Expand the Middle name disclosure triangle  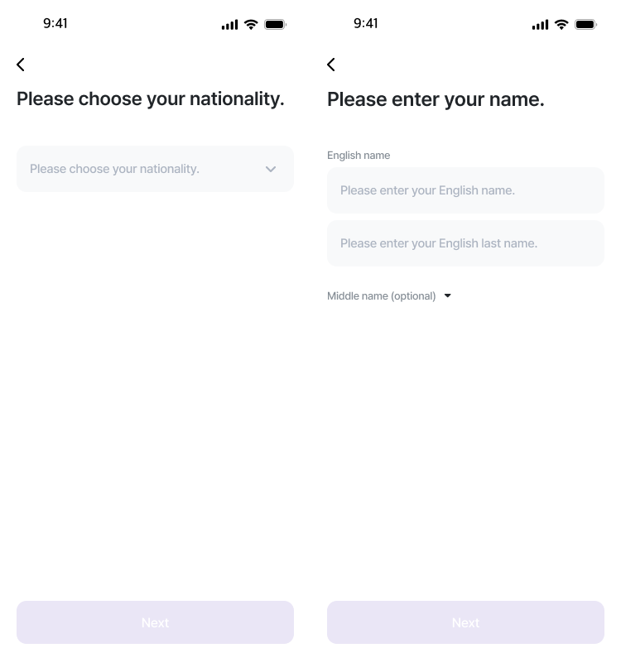pyautogui.click(x=448, y=295)
